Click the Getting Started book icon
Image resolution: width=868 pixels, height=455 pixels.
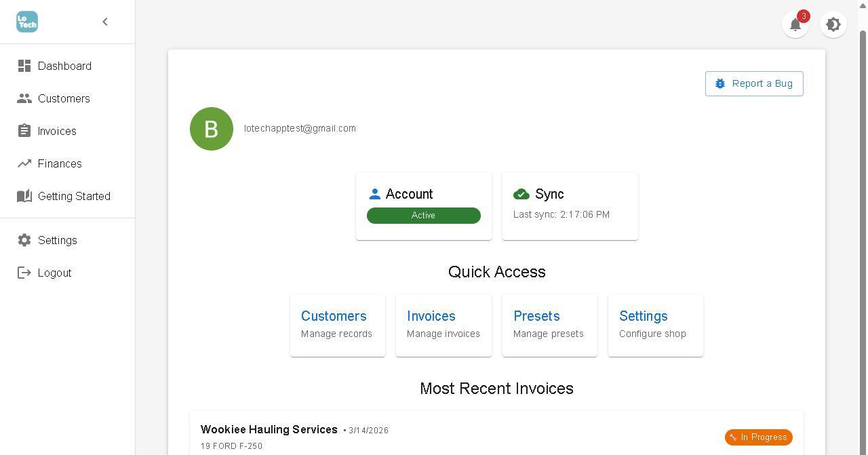pos(24,196)
